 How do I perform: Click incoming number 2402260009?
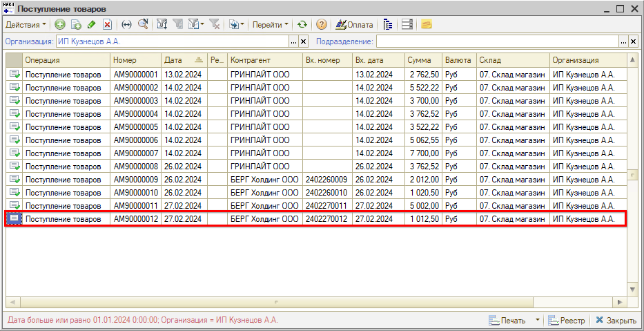(x=326, y=180)
